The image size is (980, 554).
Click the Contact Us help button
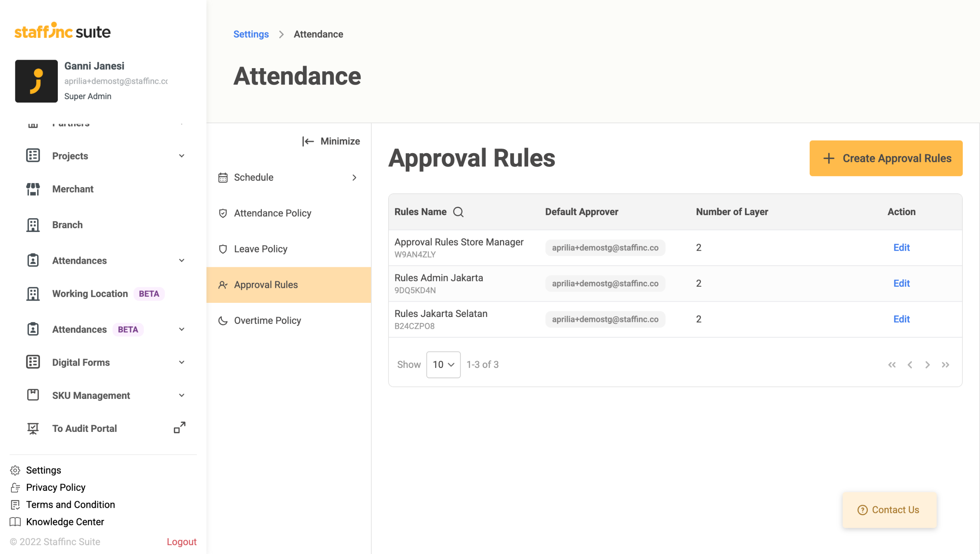[889, 510]
